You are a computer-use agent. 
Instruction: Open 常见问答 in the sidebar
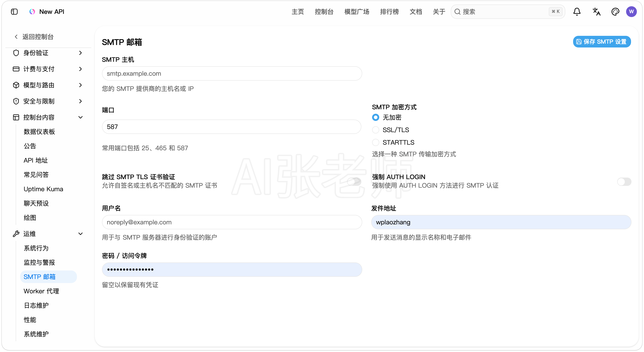36,174
